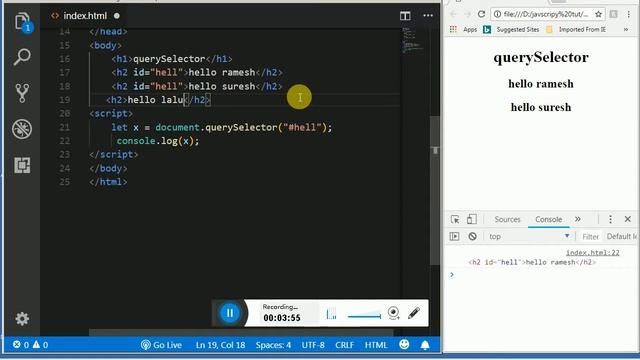Click 'hello ramesh' text on page

pyautogui.click(x=541, y=84)
